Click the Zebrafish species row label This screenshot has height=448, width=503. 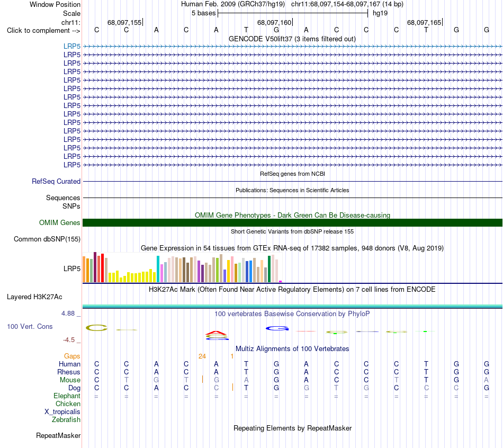coord(66,419)
